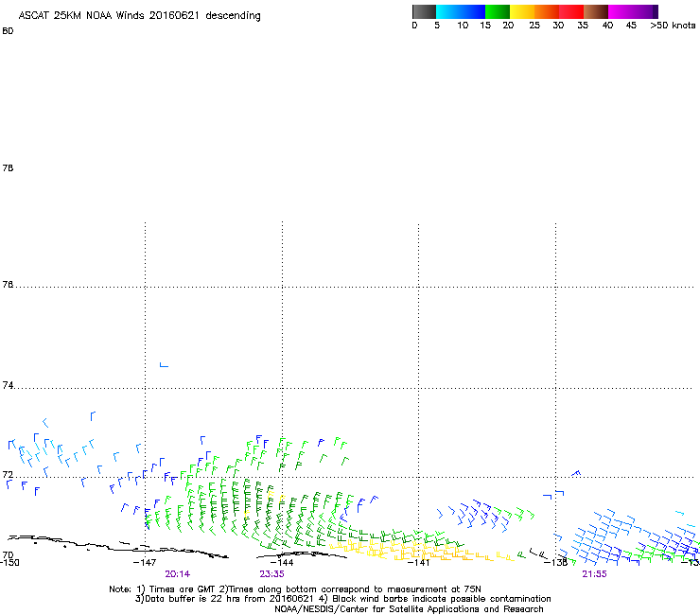Click the pass time label '23:35'
The width and height of the screenshot is (700, 615).
271,574
